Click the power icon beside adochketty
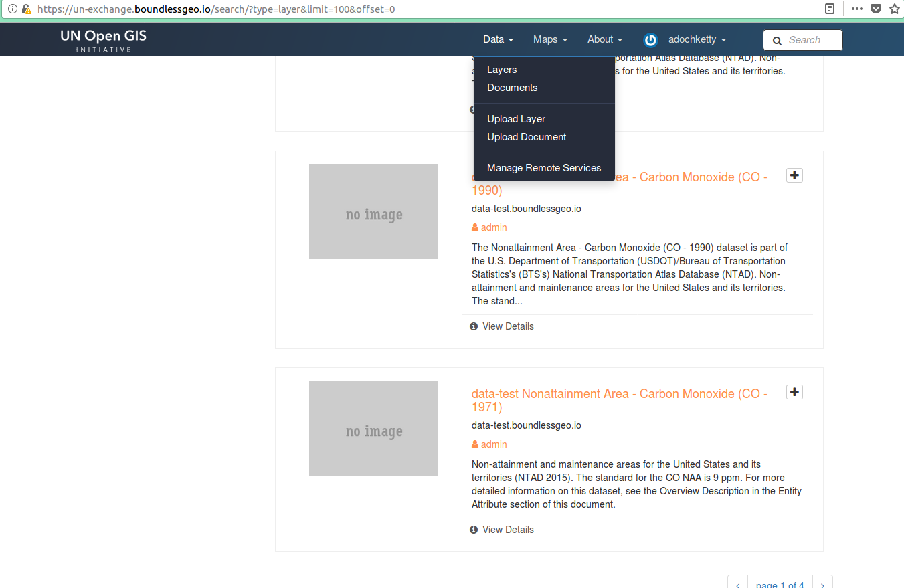 650,40
